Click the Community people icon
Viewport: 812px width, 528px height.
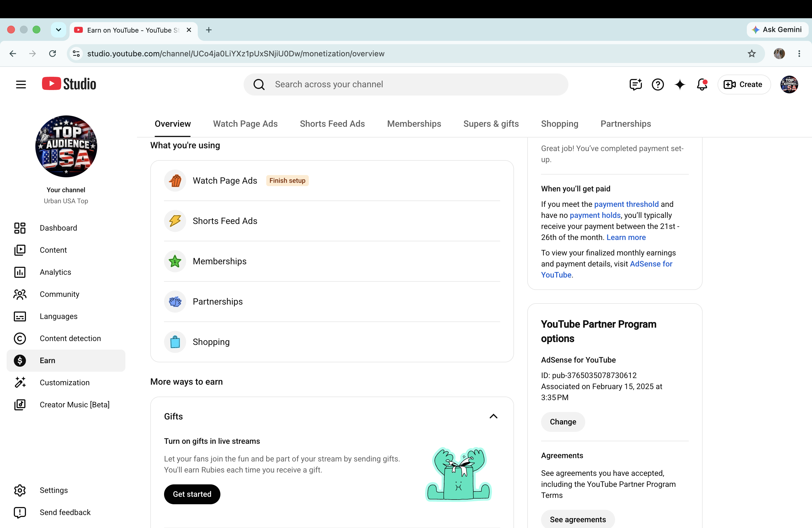pos(20,294)
